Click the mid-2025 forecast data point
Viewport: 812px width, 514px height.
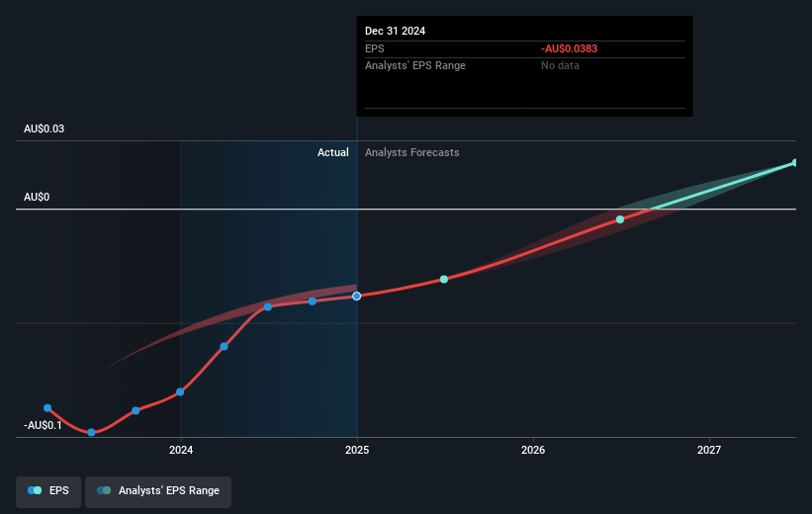pyautogui.click(x=444, y=280)
